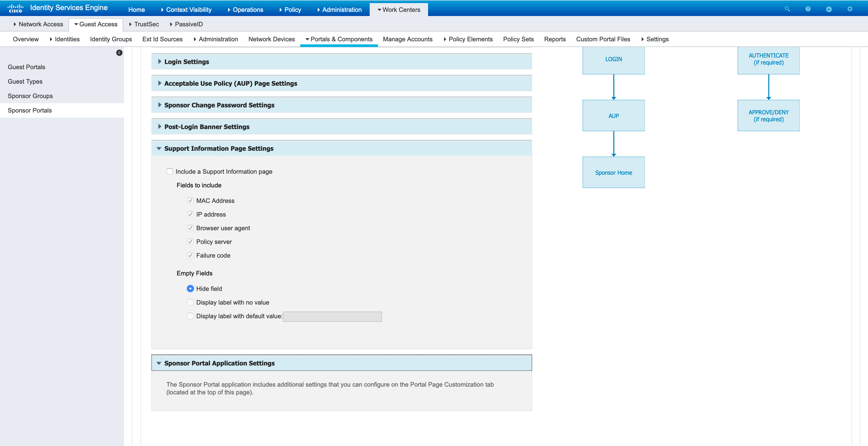Open Guest Access submenu
The width and height of the screenshot is (868, 446).
(96, 24)
